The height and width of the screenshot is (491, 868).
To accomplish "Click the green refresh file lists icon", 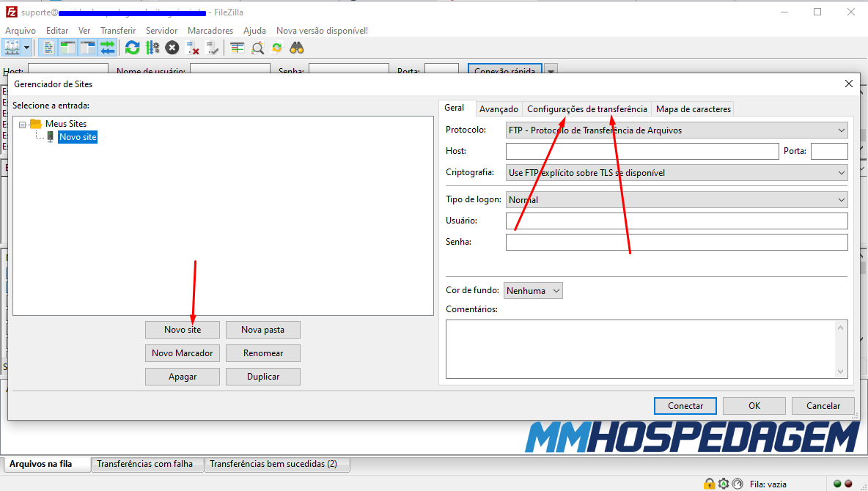I will (132, 48).
